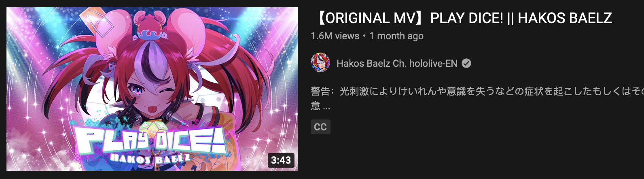The image size is (644, 179).
Task: Click the HAKOS BAELZ caption on the thumbnail
Action: [150, 158]
